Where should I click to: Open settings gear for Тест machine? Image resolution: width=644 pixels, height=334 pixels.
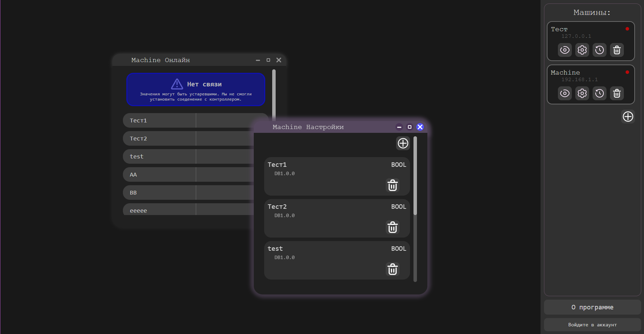coord(582,50)
